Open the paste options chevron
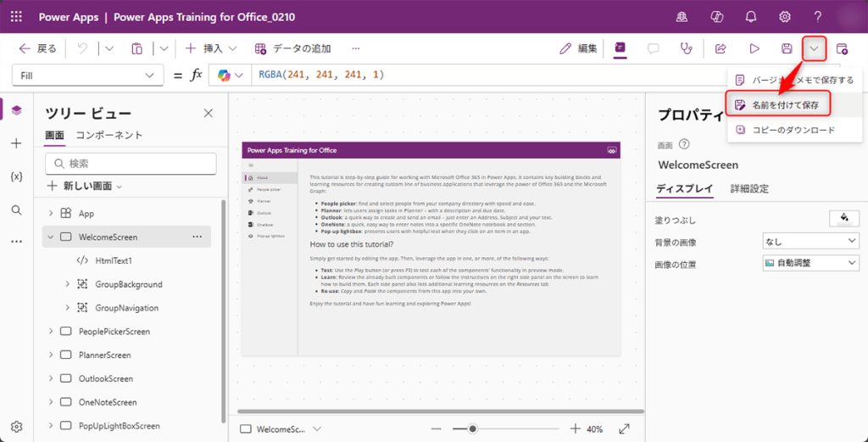This screenshot has height=442, width=868. [164, 48]
